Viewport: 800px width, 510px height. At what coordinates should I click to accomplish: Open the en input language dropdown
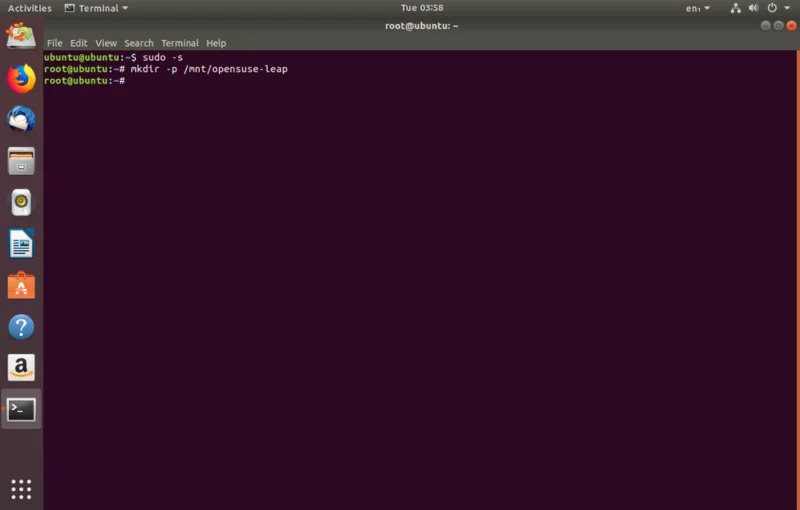pos(697,8)
